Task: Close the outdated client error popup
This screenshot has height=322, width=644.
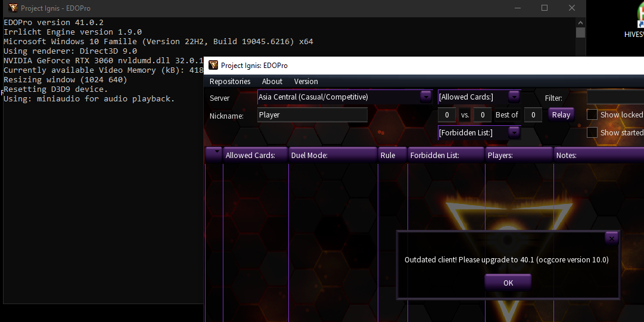Action: point(612,238)
